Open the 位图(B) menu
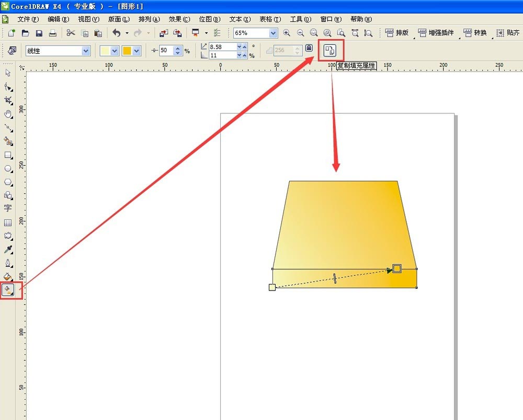The image size is (523, 420). pyautogui.click(x=209, y=19)
